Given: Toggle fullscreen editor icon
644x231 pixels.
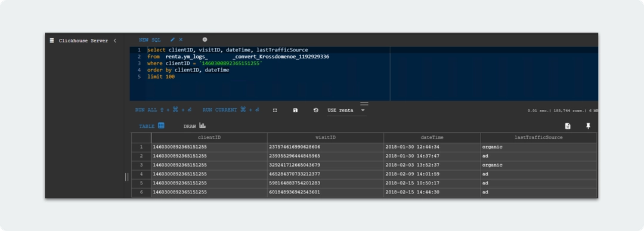Looking at the screenshot, I should (x=275, y=110).
